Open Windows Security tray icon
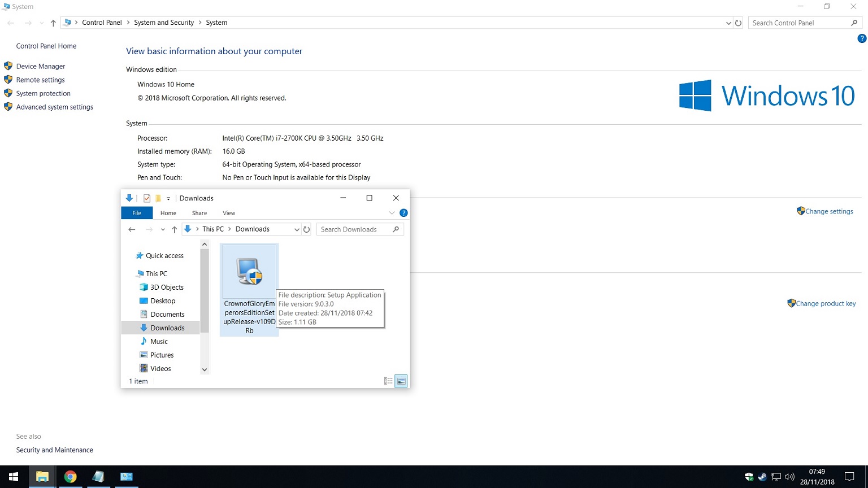The width and height of the screenshot is (868, 488). click(749, 477)
